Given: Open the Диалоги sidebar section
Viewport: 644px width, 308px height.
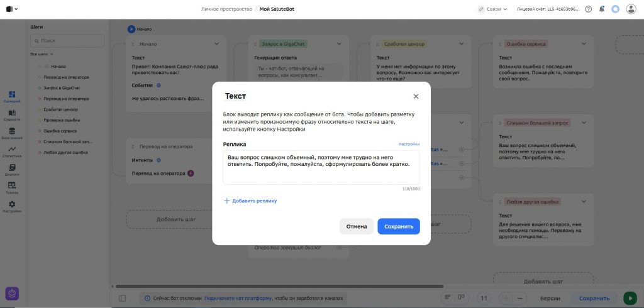Looking at the screenshot, I should pos(12,170).
